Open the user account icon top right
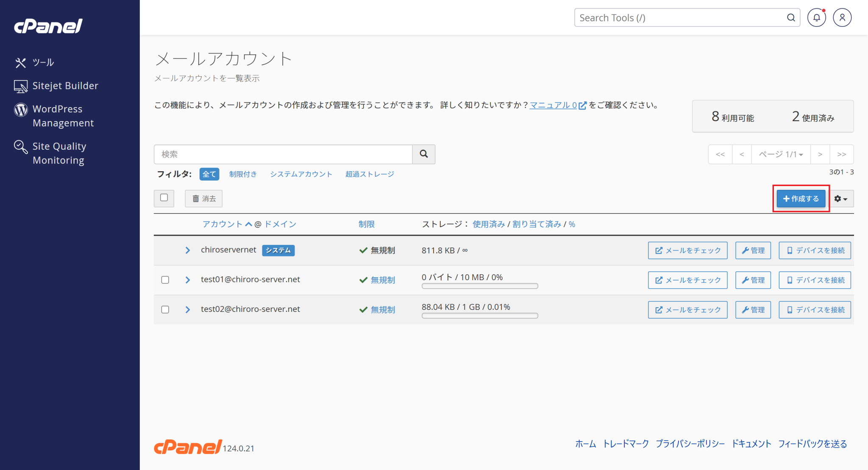This screenshot has height=470, width=868. (842, 17)
